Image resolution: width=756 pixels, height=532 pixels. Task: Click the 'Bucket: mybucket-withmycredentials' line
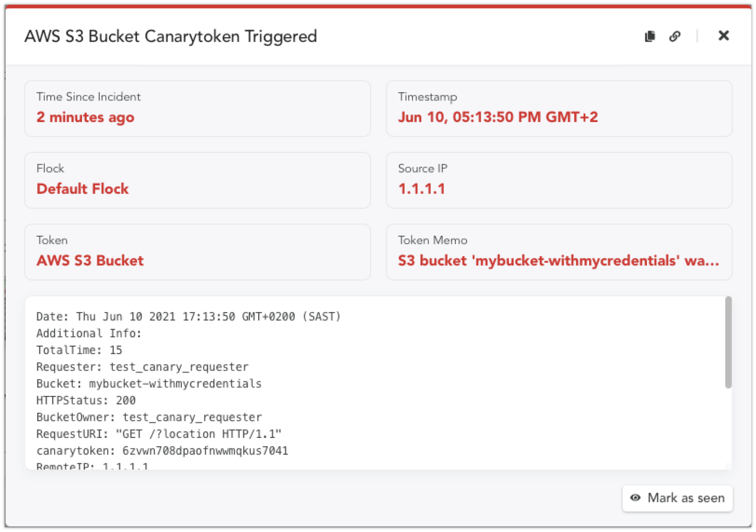tap(149, 384)
